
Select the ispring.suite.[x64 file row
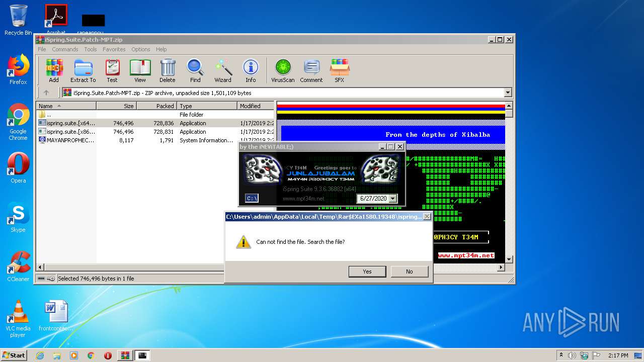coord(156,123)
